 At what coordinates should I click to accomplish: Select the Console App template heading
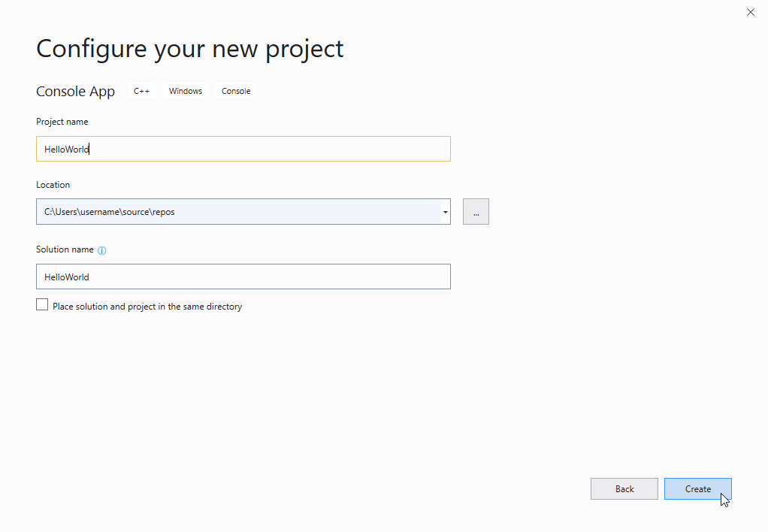click(75, 91)
